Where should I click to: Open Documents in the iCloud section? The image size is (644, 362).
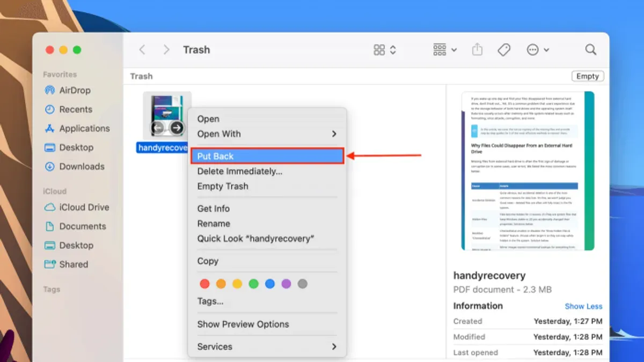pos(75,226)
